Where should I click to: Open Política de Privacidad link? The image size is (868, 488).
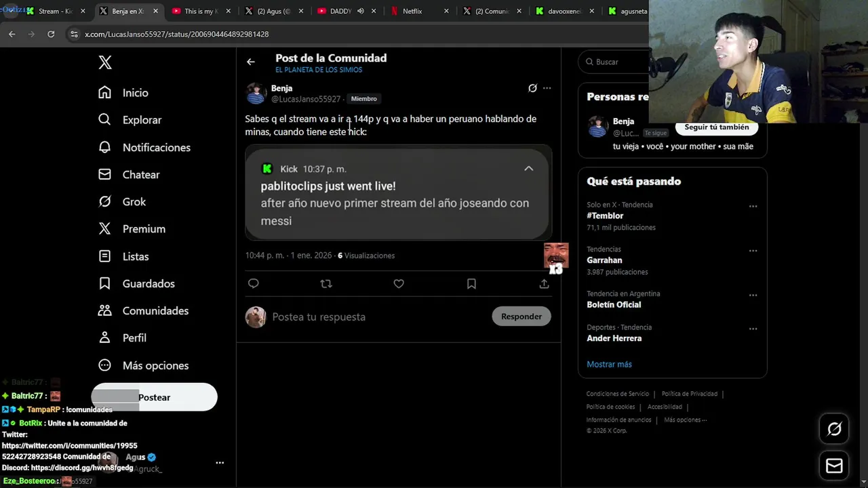click(689, 394)
